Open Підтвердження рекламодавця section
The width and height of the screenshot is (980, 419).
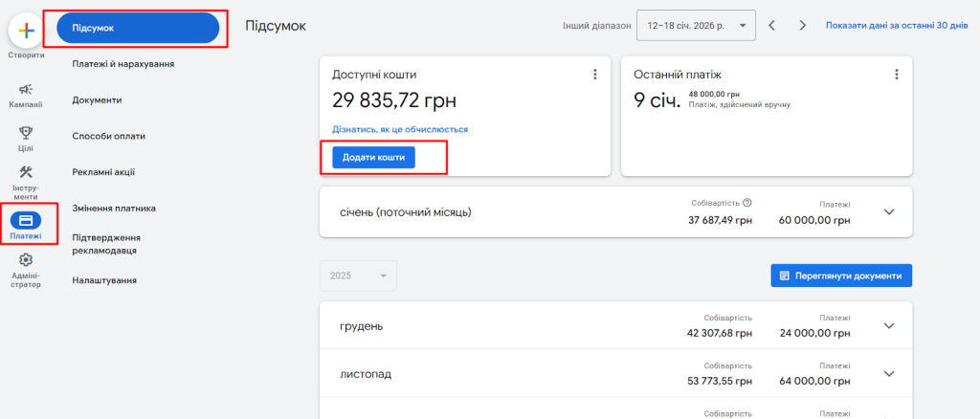click(106, 244)
